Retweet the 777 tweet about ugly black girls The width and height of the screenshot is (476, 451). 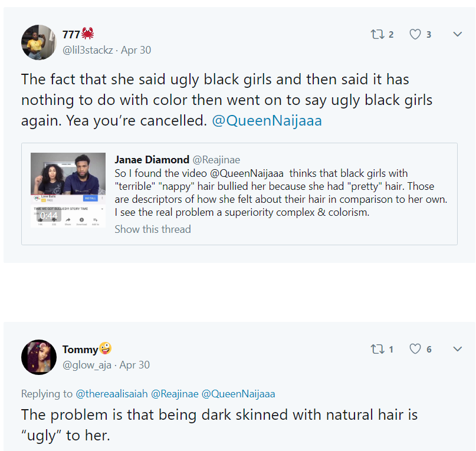(377, 34)
